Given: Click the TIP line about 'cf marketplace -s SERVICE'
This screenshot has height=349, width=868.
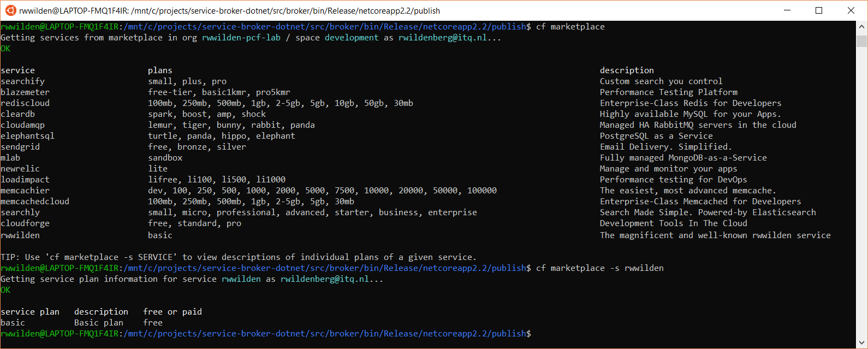Looking at the screenshot, I should (239, 257).
